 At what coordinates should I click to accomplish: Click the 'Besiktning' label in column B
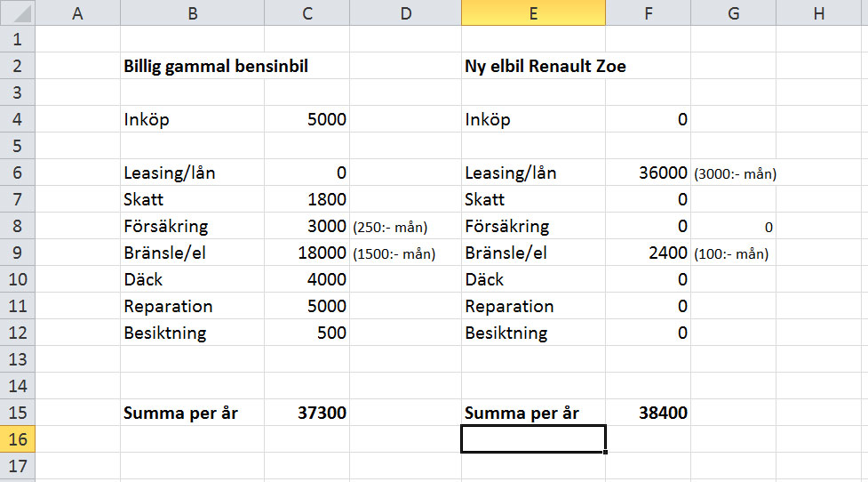pos(165,333)
